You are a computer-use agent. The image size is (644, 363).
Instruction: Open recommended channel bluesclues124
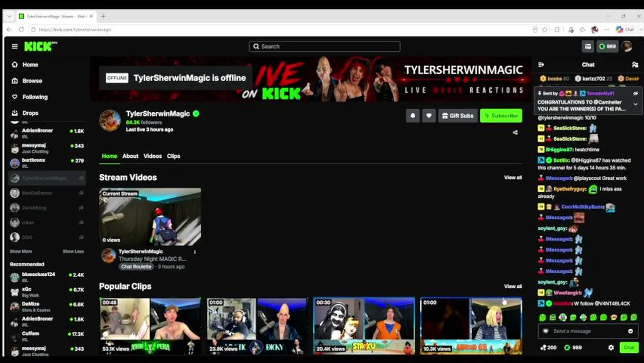(47, 277)
